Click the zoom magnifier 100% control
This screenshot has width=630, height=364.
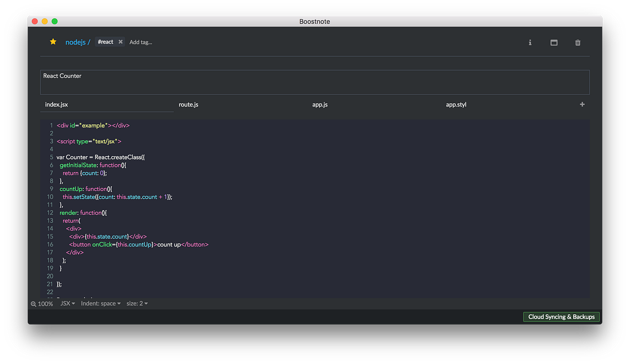(42, 304)
